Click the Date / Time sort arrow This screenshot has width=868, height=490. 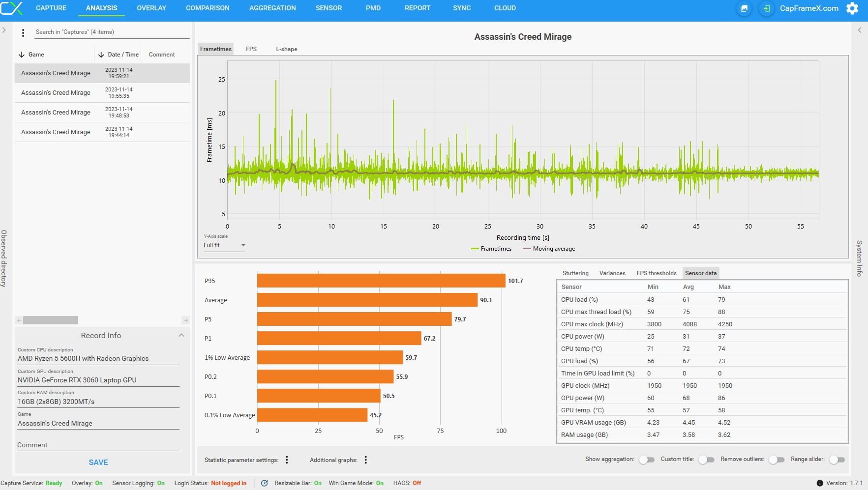pos(101,55)
